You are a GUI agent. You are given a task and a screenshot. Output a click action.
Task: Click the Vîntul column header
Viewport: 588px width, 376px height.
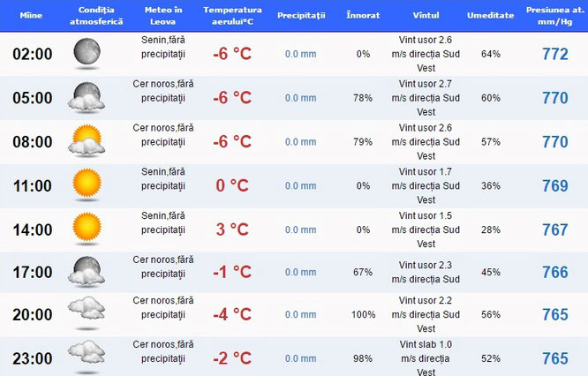(426, 15)
